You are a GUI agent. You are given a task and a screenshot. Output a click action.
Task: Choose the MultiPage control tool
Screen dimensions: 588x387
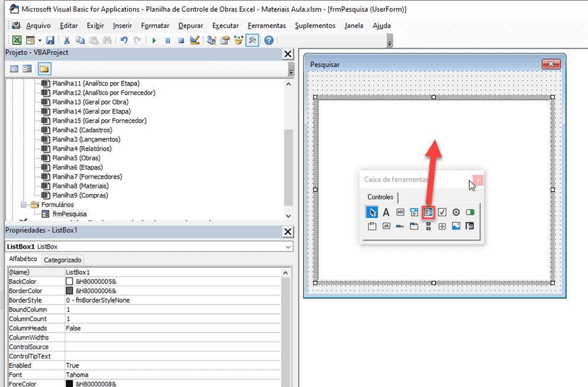coord(414,226)
